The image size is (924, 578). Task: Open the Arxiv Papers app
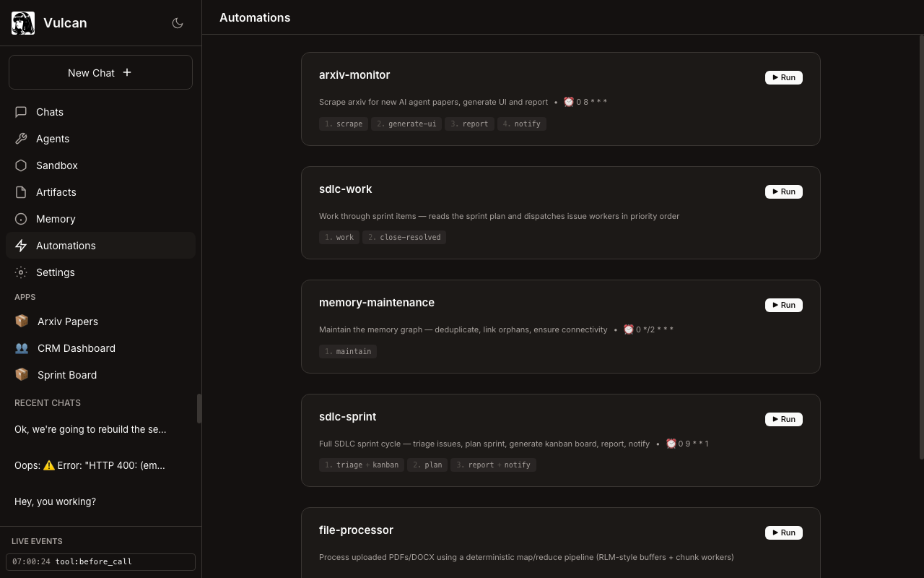pos(67,322)
